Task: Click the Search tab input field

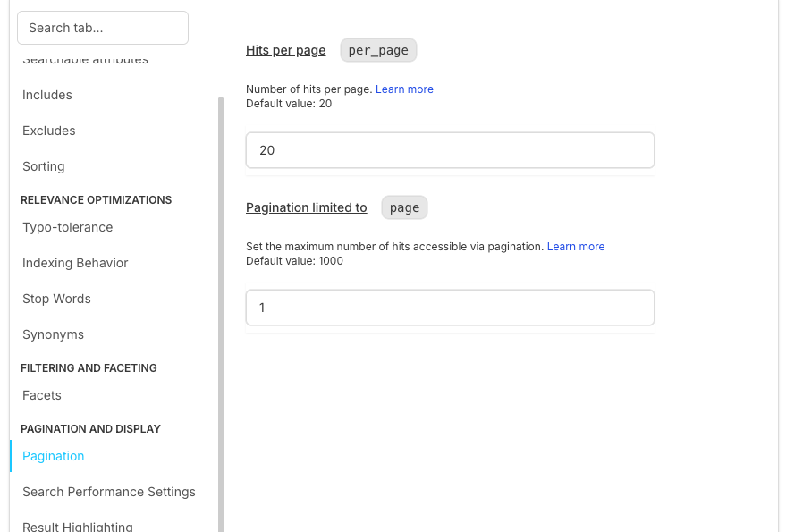Action: point(102,28)
